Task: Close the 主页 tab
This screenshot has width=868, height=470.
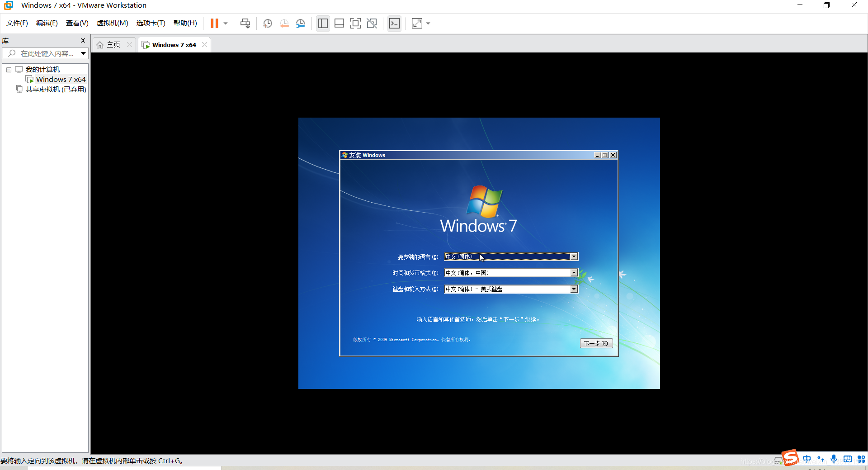Action: (129, 44)
